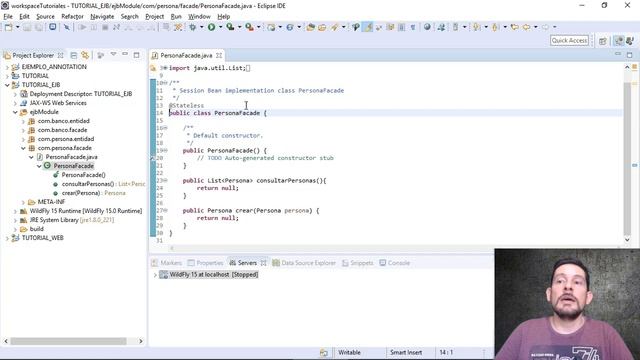This screenshot has height=360, width=640.
Task: Open the Navigate menu
Action: click(x=102, y=17)
